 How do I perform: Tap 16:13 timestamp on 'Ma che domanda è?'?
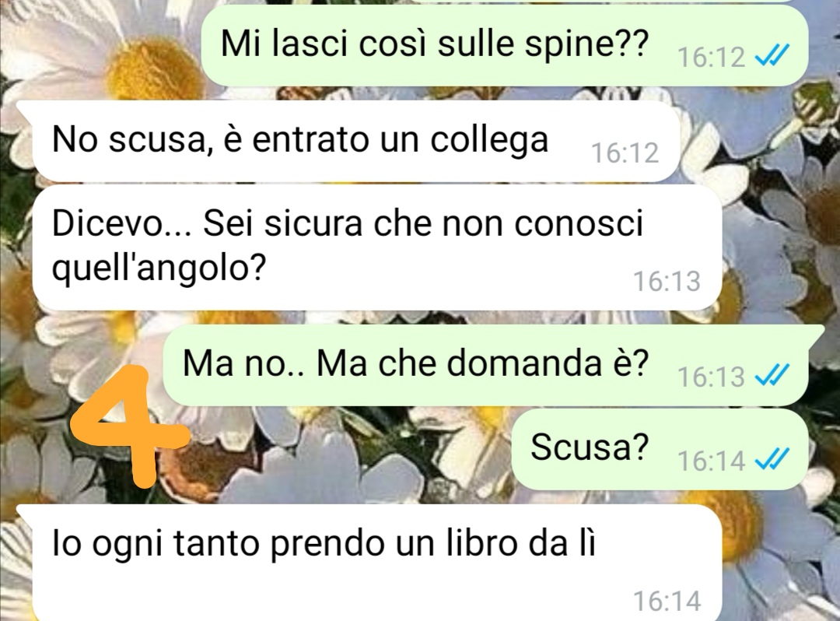point(712,377)
